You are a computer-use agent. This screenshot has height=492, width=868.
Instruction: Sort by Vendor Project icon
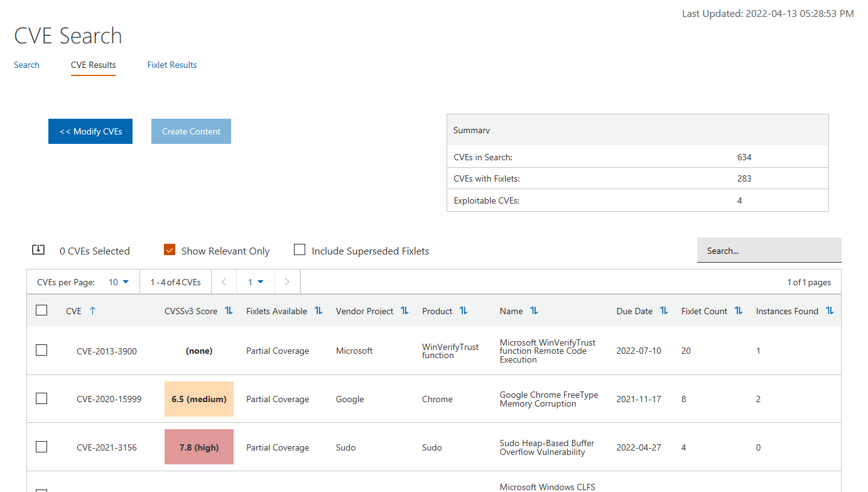tap(404, 310)
